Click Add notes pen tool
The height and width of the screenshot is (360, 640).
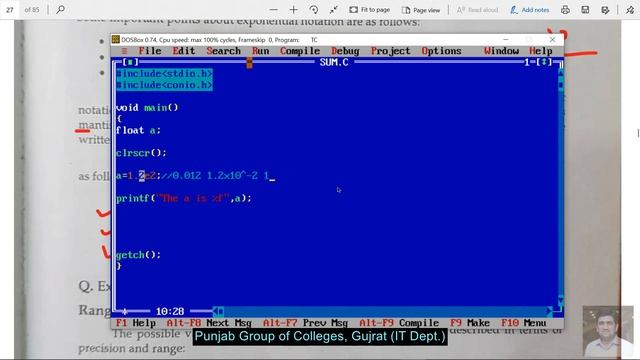pos(529,10)
